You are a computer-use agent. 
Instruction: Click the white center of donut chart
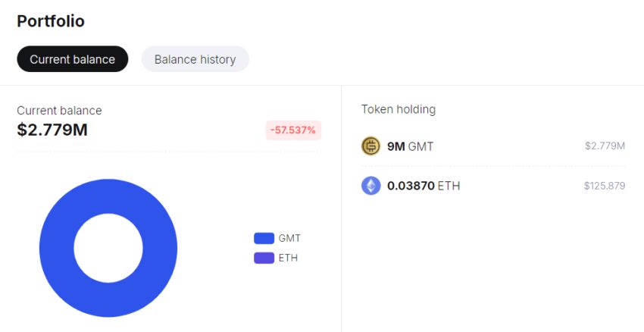108,248
